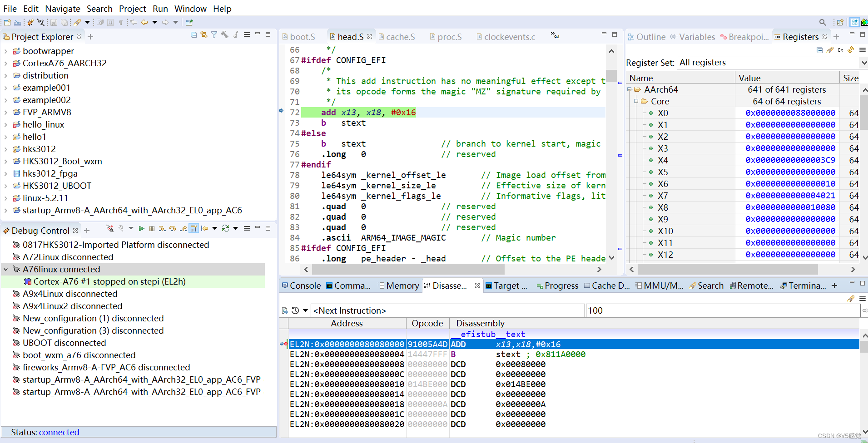Image resolution: width=868 pixels, height=443 pixels.
Task: Open the search magnifier in the top toolbar
Action: tap(823, 22)
